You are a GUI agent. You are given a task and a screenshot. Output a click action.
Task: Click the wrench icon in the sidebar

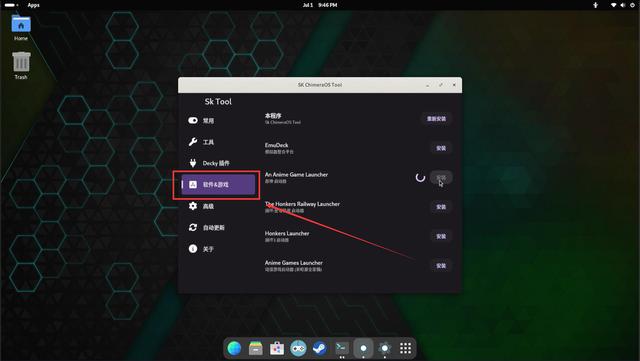pyautogui.click(x=193, y=142)
